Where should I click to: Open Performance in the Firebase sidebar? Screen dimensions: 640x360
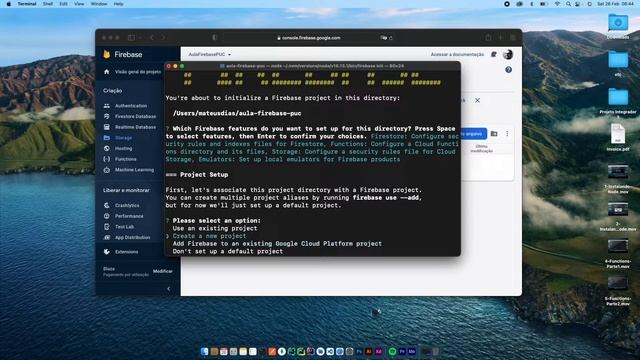click(x=129, y=216)
